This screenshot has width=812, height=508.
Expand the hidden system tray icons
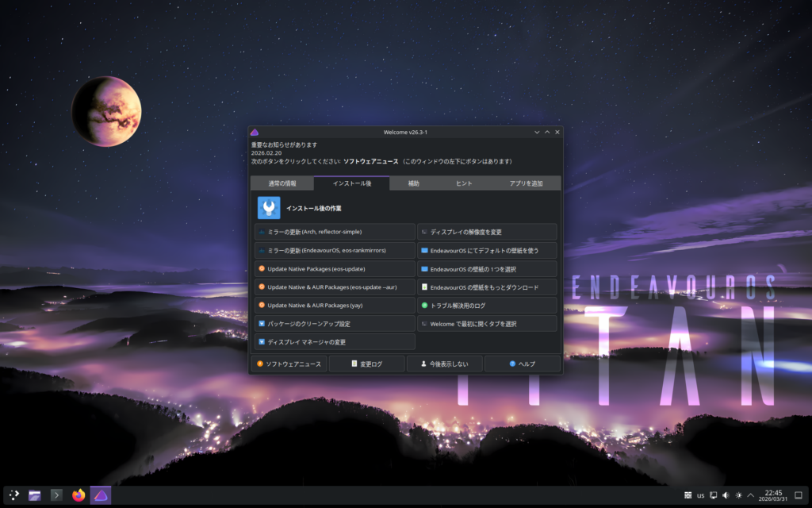click(751, 495)
